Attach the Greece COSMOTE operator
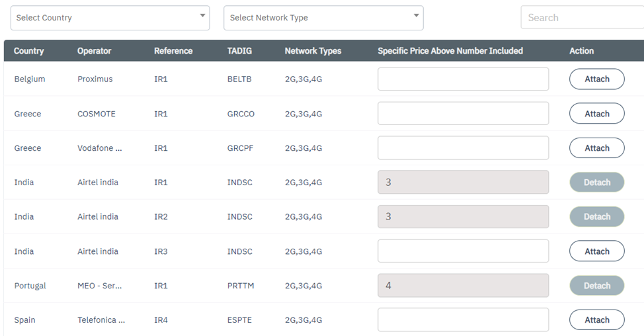Viewport: 644px width, 336px height. point(596,114)
